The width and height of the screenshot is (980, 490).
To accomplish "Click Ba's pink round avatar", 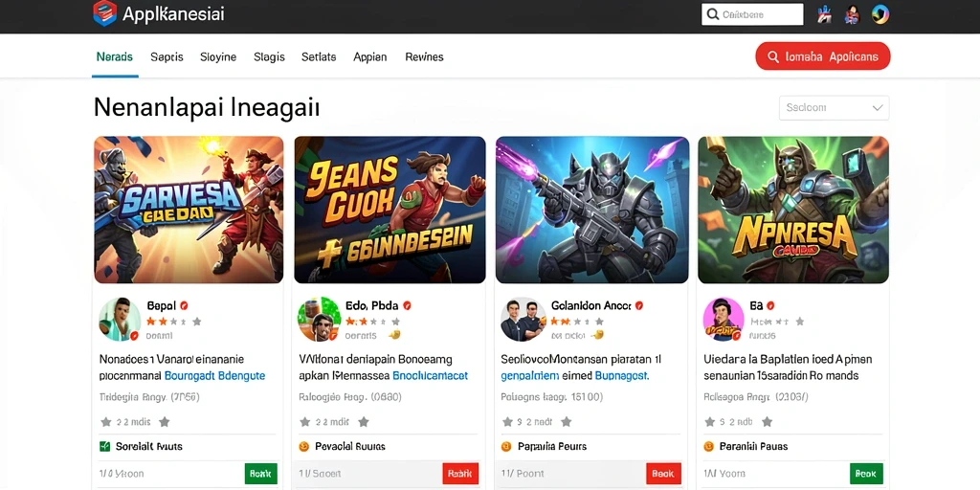I will point(724,320).
